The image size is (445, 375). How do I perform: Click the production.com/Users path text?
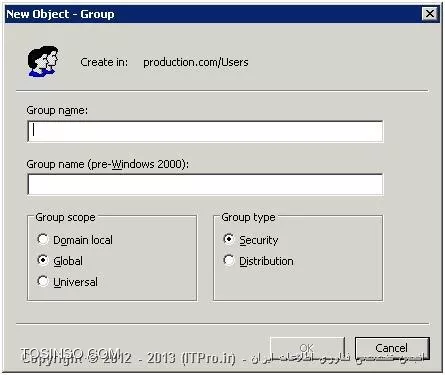196,62
